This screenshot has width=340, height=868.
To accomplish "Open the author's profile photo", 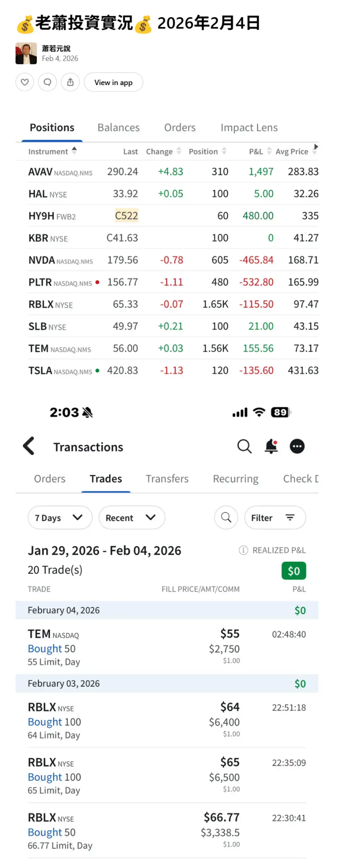I will (x=26, y=53).
